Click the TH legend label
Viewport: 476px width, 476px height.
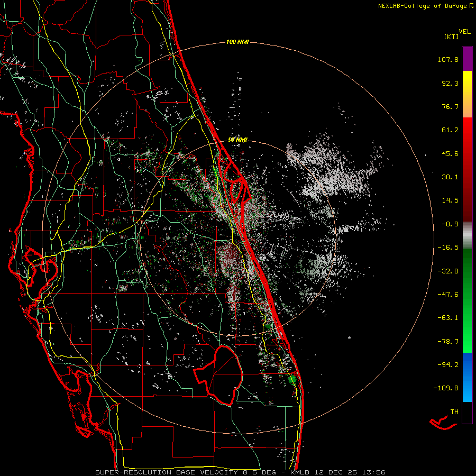pos(454,412)
